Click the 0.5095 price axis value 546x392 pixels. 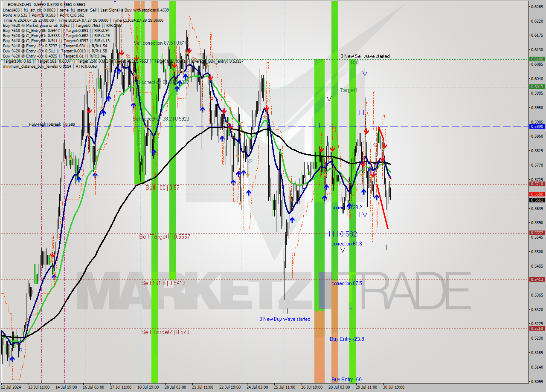(x=537, y=382)
